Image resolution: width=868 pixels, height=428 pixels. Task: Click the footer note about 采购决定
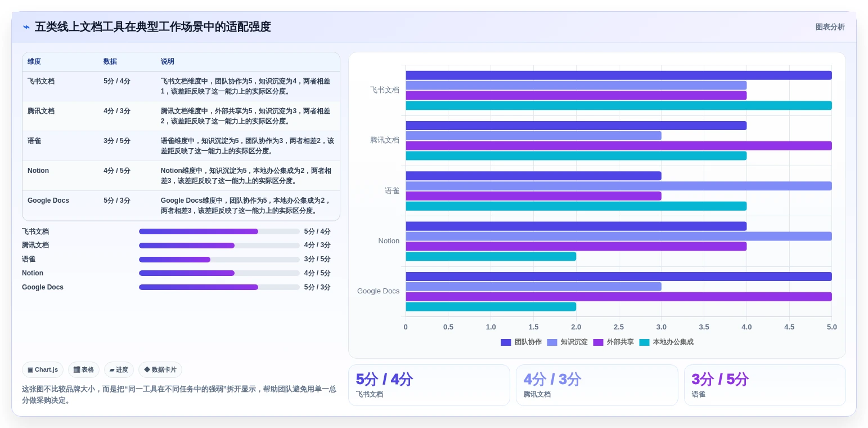click(179, 395)
